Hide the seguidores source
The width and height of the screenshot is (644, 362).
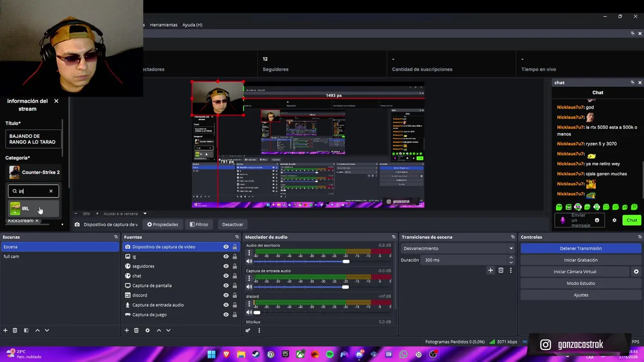pos(226,266)
